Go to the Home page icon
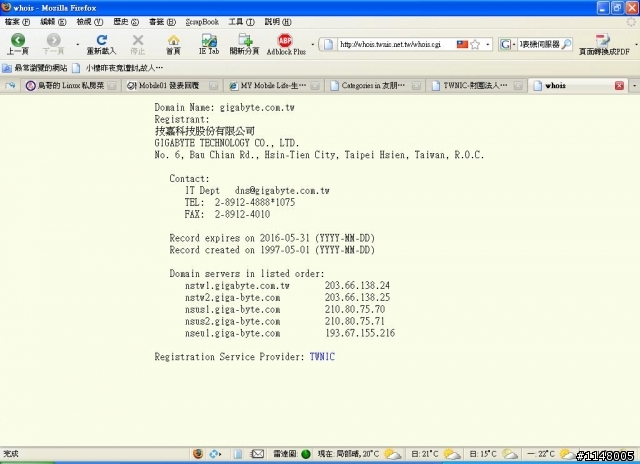 pyautogui.click(x=173, y=44)
